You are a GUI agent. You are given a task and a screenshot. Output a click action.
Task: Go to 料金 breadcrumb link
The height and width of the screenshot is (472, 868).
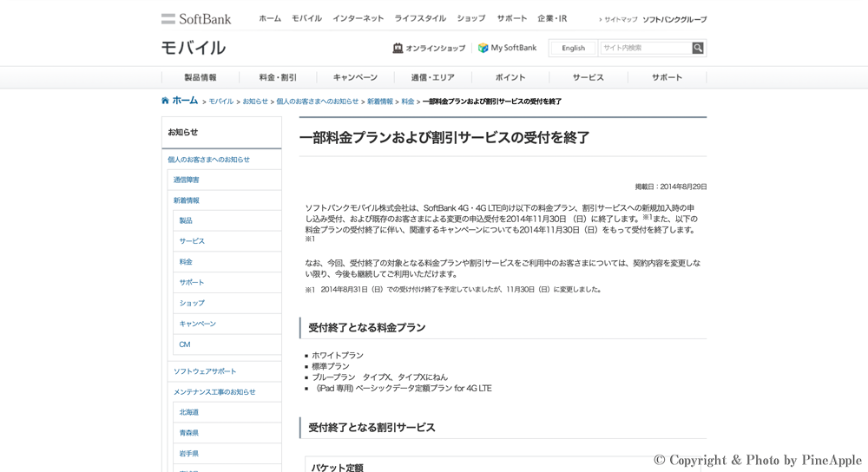coord(408,102)
